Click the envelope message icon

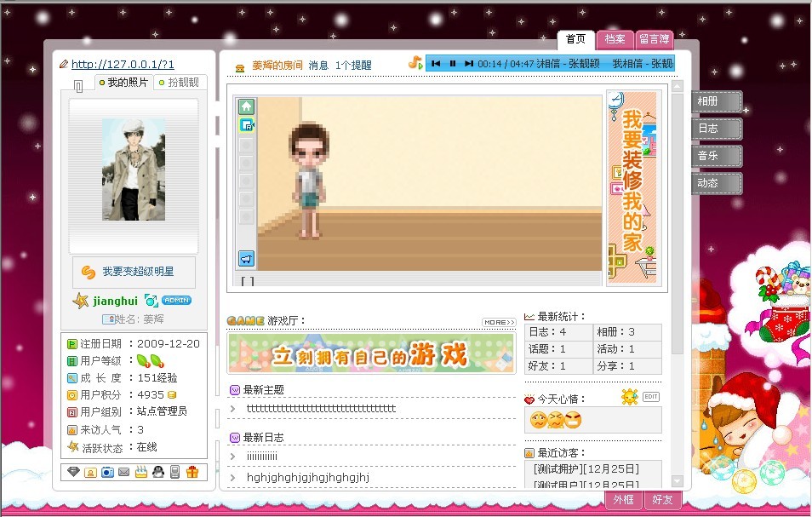[124, 472]
